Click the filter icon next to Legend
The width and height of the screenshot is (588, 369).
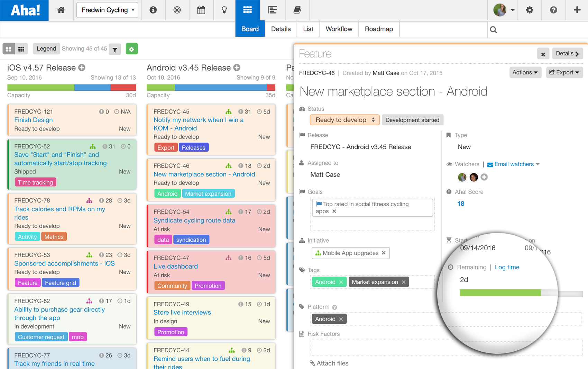click(x=115, y=49)
